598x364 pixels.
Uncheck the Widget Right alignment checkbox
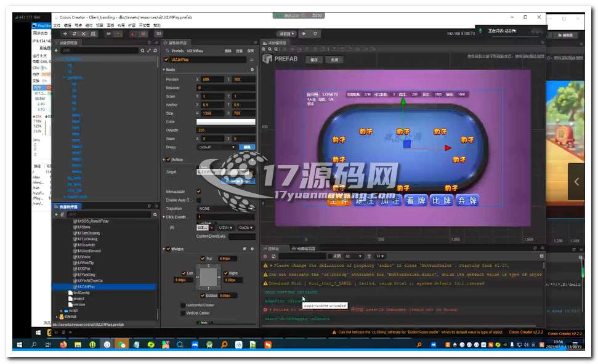(225, 273)
